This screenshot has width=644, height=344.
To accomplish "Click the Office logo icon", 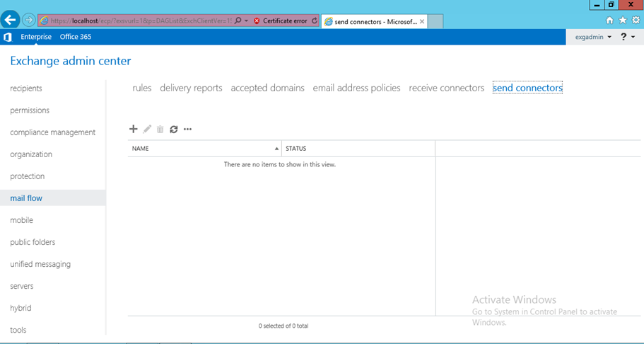I will click(x=7, y=37).
